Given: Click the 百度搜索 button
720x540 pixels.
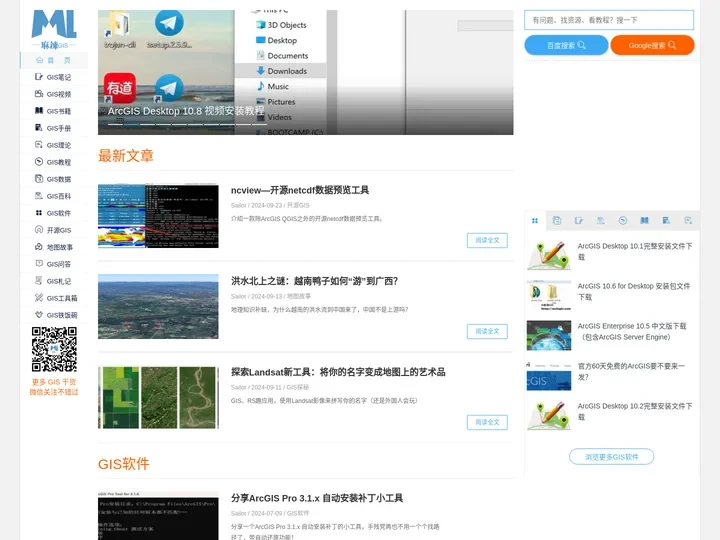Looking at the screenshot, I should [566, 45].
